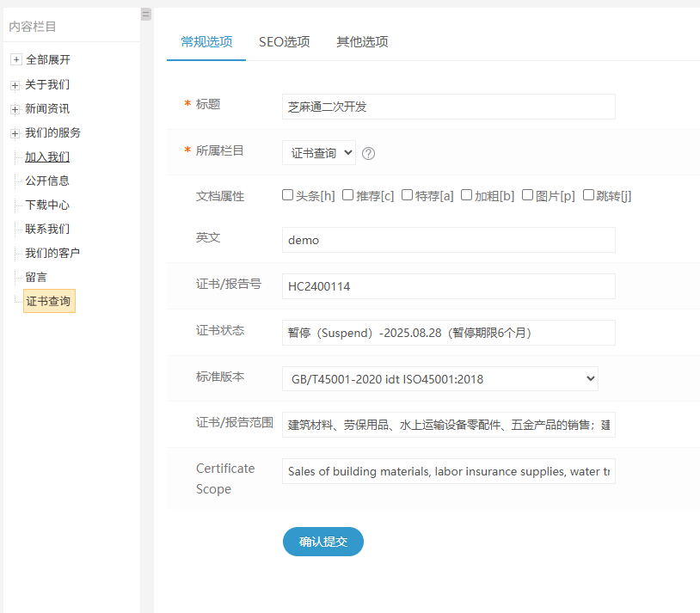The height and width of the screenshot is (613, 700).
Task: Open the 下载中心 section
Action: click(49, 205)
